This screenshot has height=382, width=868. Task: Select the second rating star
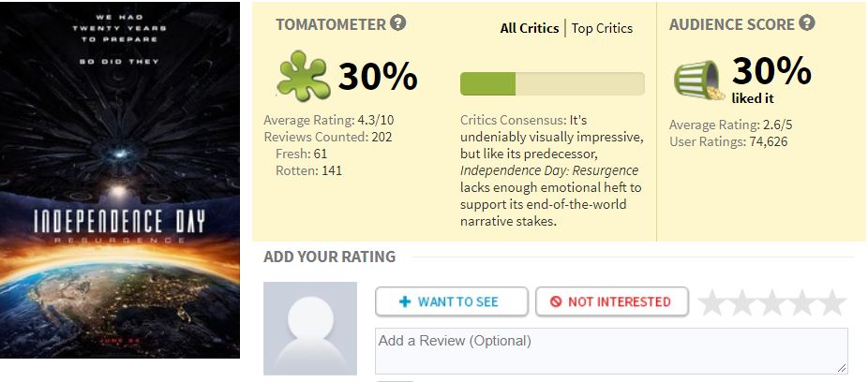[x=741, y=302]
